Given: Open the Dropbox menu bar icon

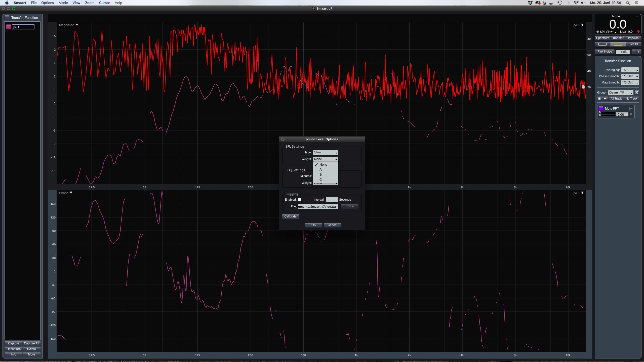Looking at the screenshot, I should (x=530, y=3).
